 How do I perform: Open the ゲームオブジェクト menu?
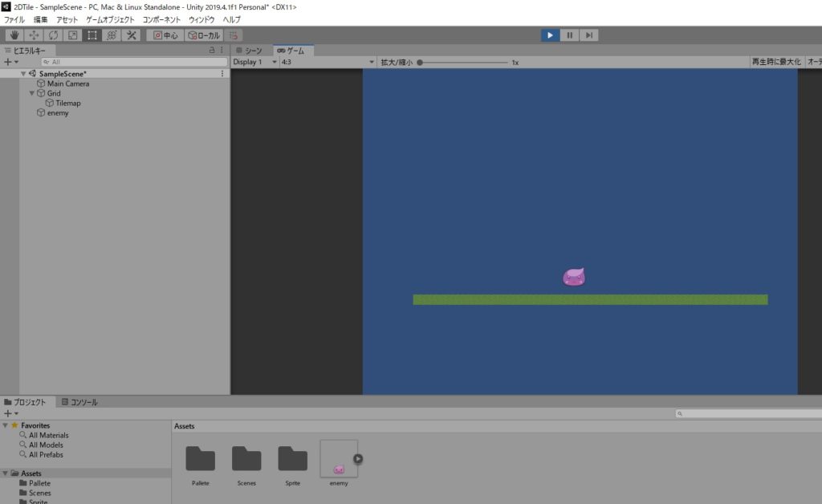point(110,19)
